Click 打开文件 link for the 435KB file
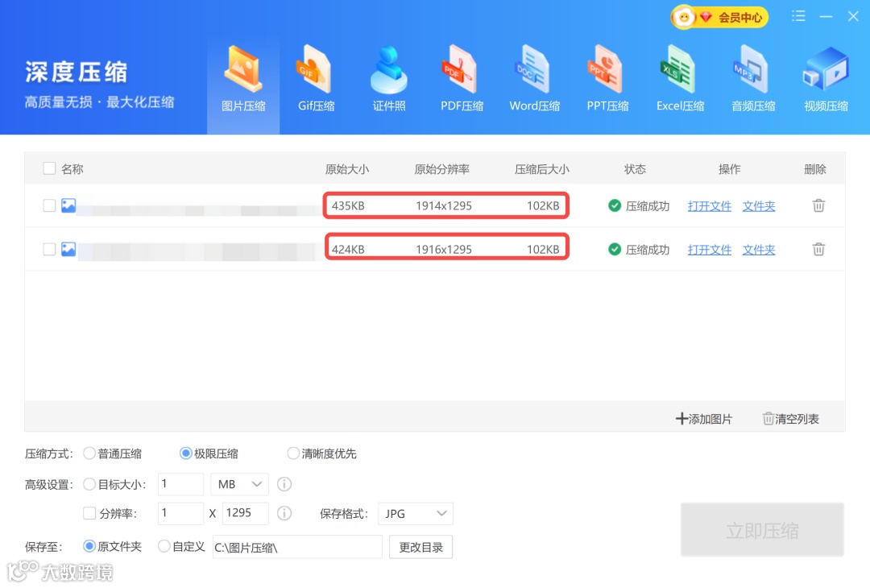 (x=710, y=206)
